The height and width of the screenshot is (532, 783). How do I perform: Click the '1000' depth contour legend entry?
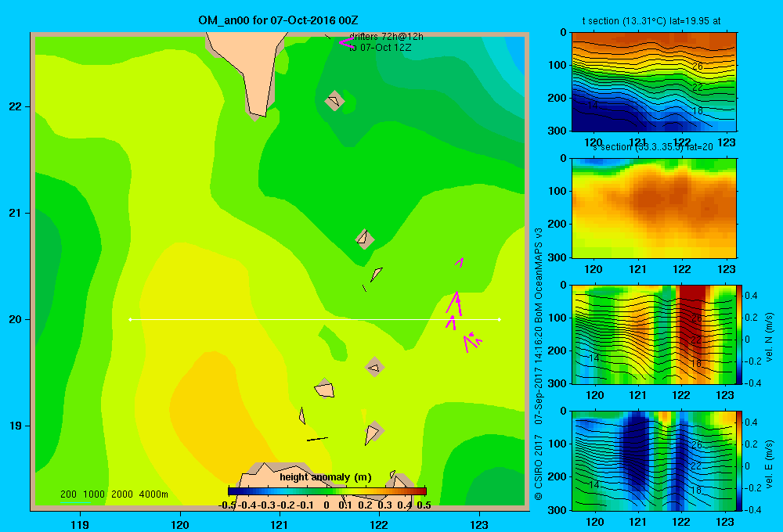click(94, 494)
